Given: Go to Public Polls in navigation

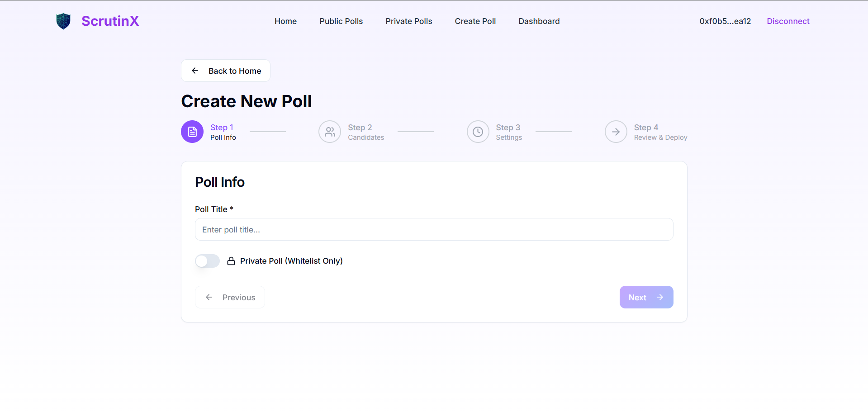Looking at the screenshot, I should [341, 21].
